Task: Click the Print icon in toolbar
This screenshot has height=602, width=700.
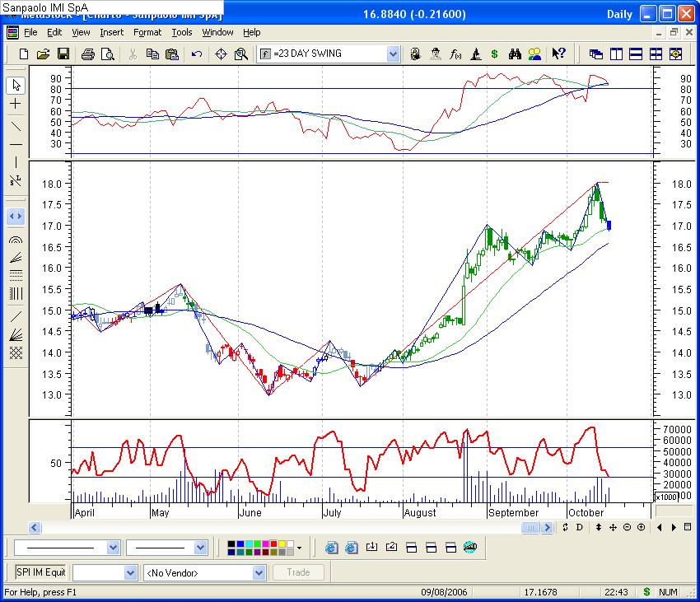Action: [x=88, y=54]
